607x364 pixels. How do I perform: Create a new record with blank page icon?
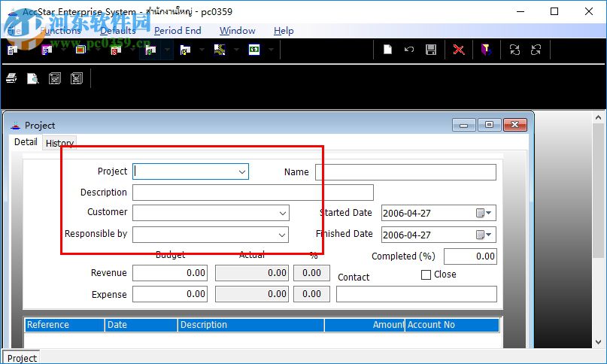point(387,50)
